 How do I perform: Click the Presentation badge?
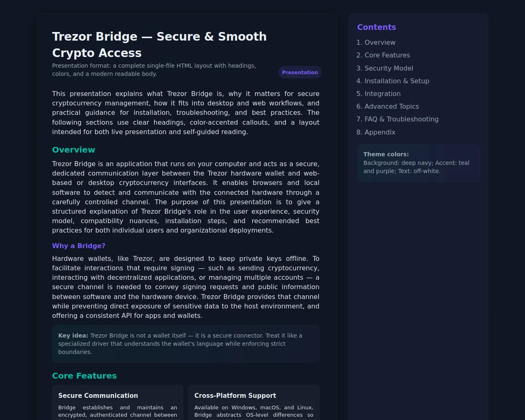(x=300, y=72)
